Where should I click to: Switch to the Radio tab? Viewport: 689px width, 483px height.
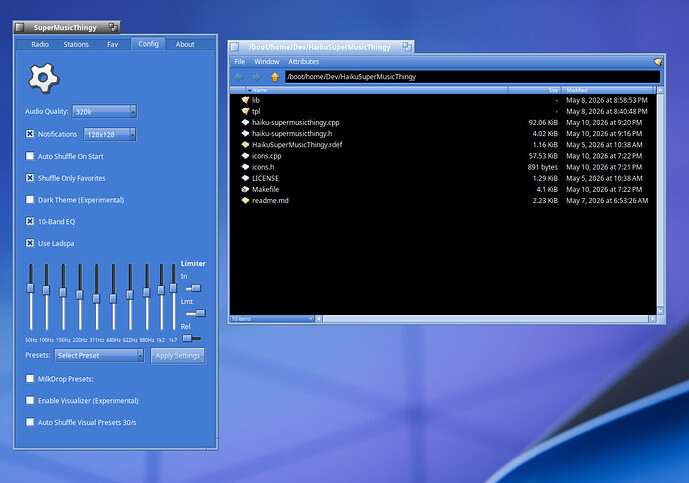click(x=40, y=44)
